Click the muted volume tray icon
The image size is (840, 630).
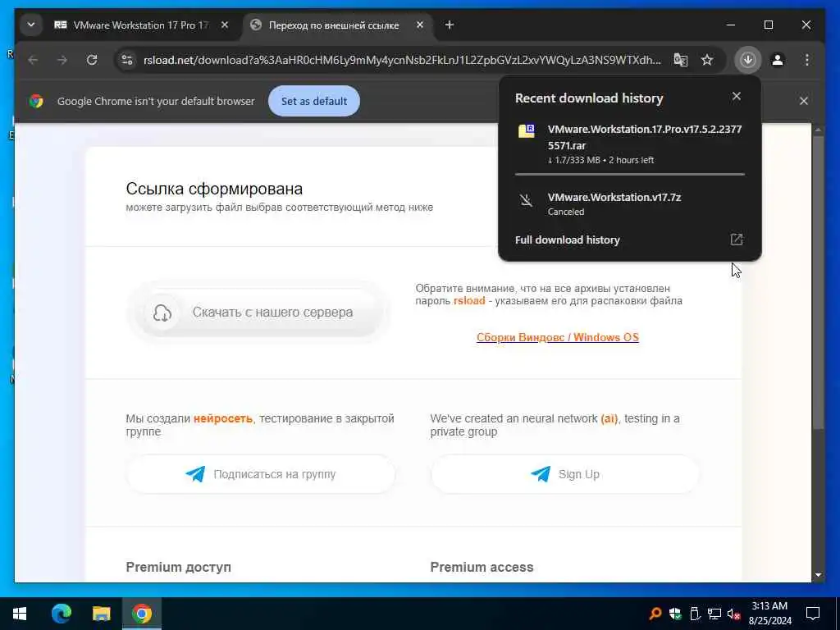coord(734,614)
